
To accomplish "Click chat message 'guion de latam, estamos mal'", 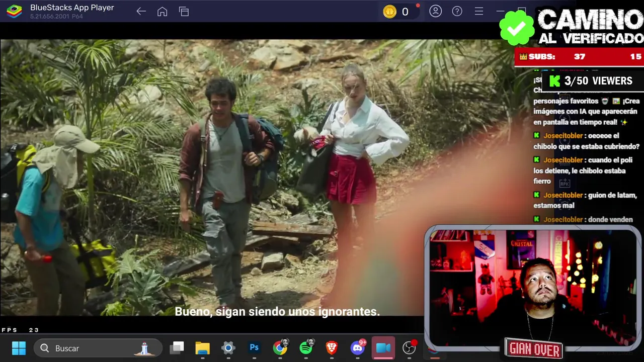I will click(x=585, y=200).
